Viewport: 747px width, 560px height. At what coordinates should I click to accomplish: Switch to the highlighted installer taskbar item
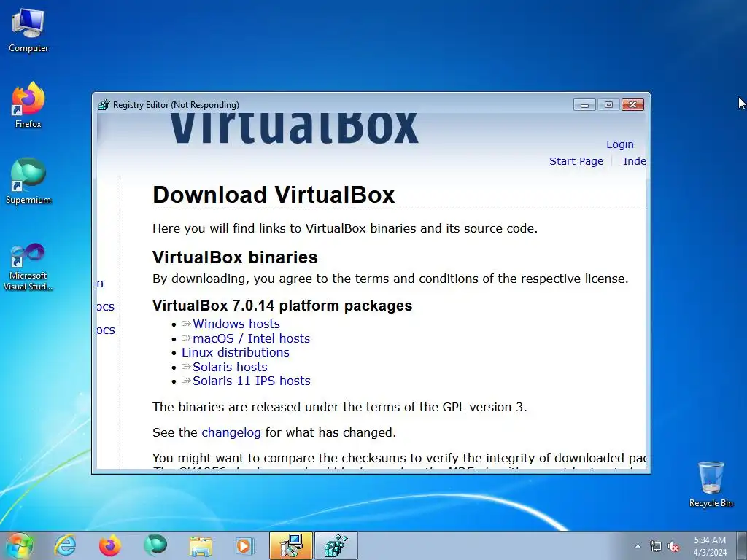coord(290,545)
